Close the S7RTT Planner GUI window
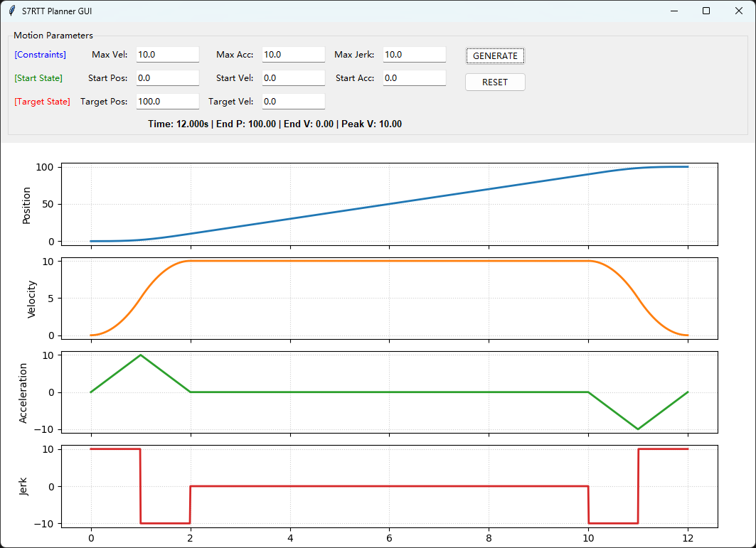This screenshot has height=548, width=756. tap(739, 11)
